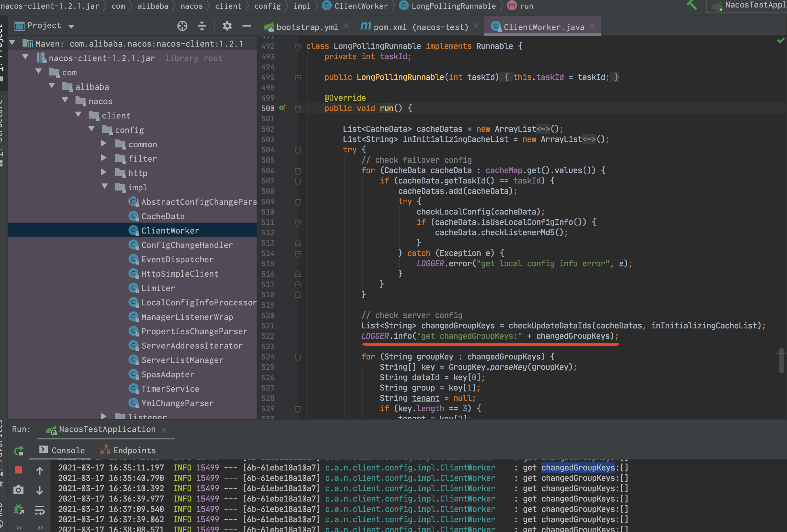
Task: Fold the for loop at line 524
Action: tap(298, 357)
